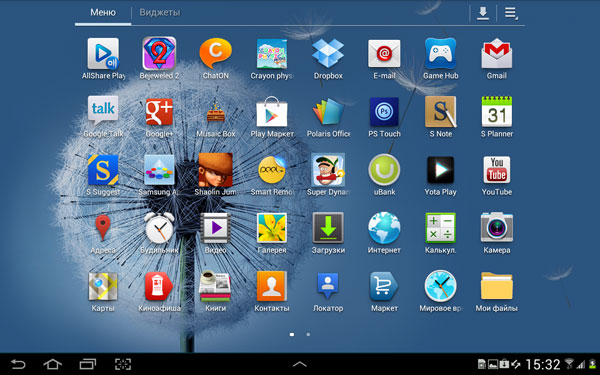Launch Книги books app
The height and width of the screenshot is (375, 600).
tap(215, 286)
